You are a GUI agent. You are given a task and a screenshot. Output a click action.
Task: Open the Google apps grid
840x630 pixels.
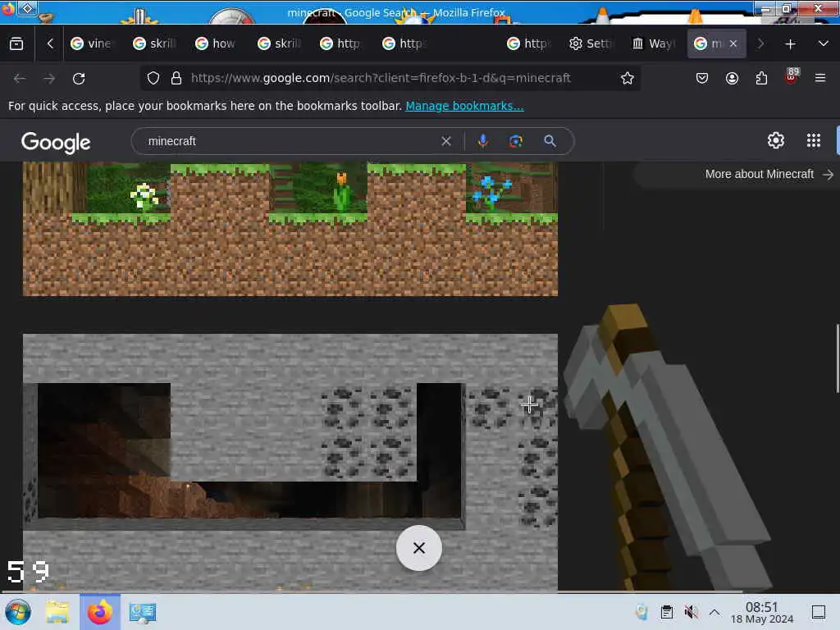click(x=814, y=140)
